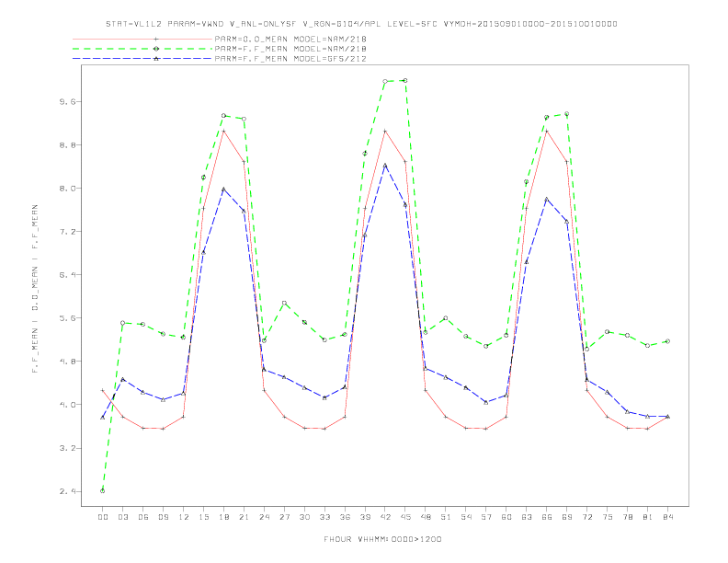
Task: Click y-axis tick label 4.8
Action: [67, 362]
